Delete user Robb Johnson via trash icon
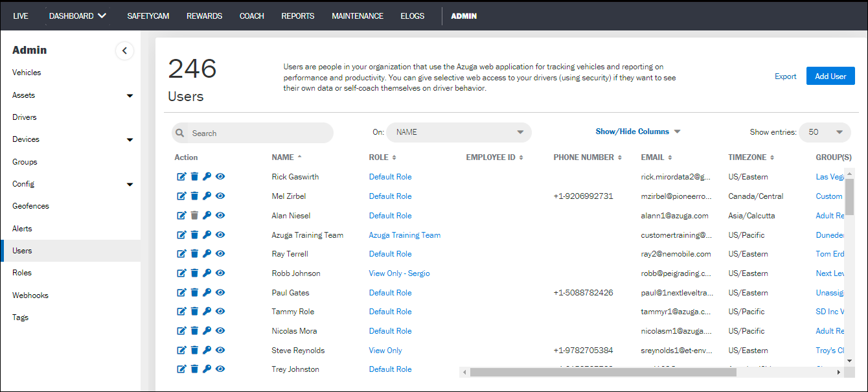868x392 pixels. click(194, 273)
